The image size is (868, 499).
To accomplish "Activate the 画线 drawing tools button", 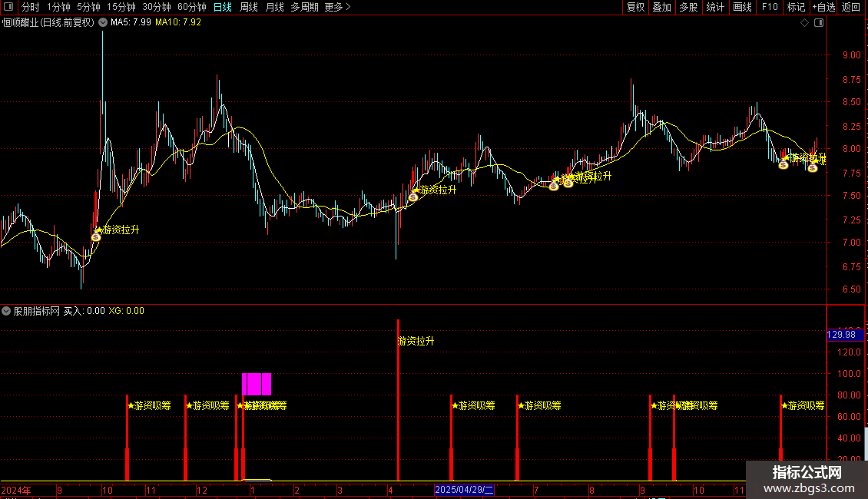I will [x=742, y=7].
